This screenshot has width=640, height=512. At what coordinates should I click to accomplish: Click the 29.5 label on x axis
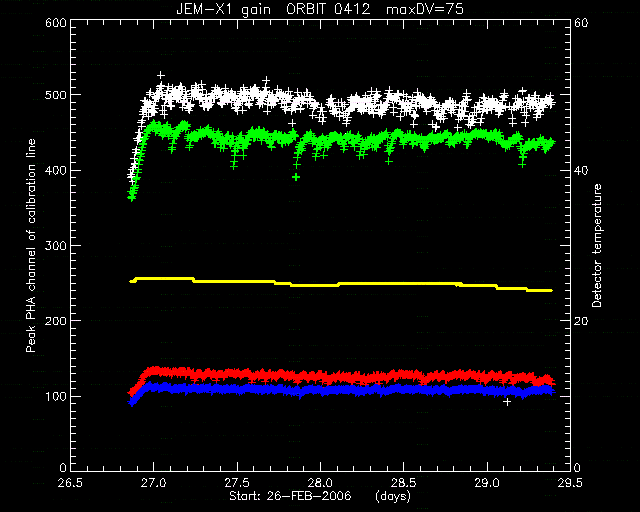click(x=570, y=483)
